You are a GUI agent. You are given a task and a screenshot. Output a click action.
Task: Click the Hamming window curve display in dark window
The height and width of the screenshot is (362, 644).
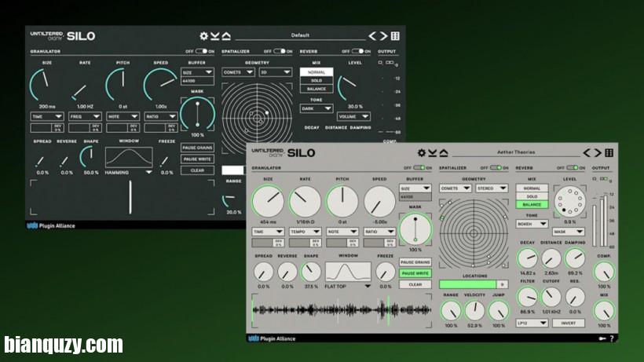click(129, 157)
